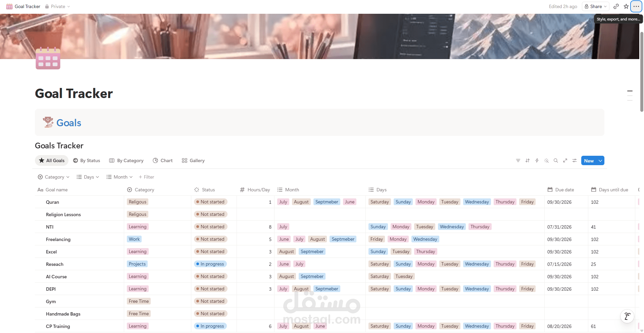Click In progress status for Reseach
644x333 pixels.
click(210, 264)
